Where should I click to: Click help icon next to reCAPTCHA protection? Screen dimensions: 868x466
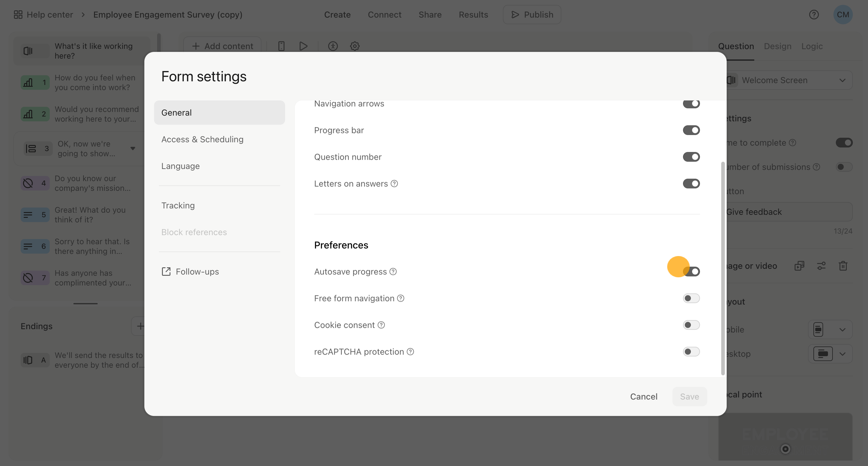[x=410, y=352]
